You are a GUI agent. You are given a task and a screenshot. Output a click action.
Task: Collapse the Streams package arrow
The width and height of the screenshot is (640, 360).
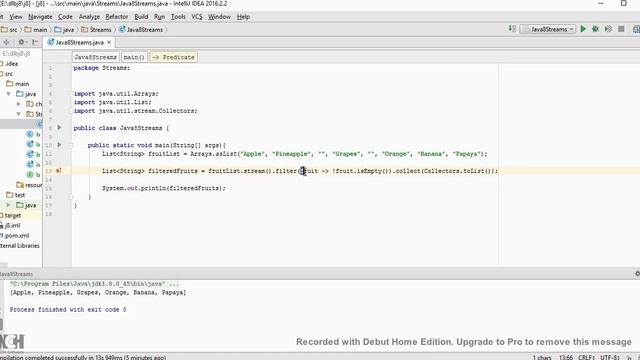[x=18, y=114]
